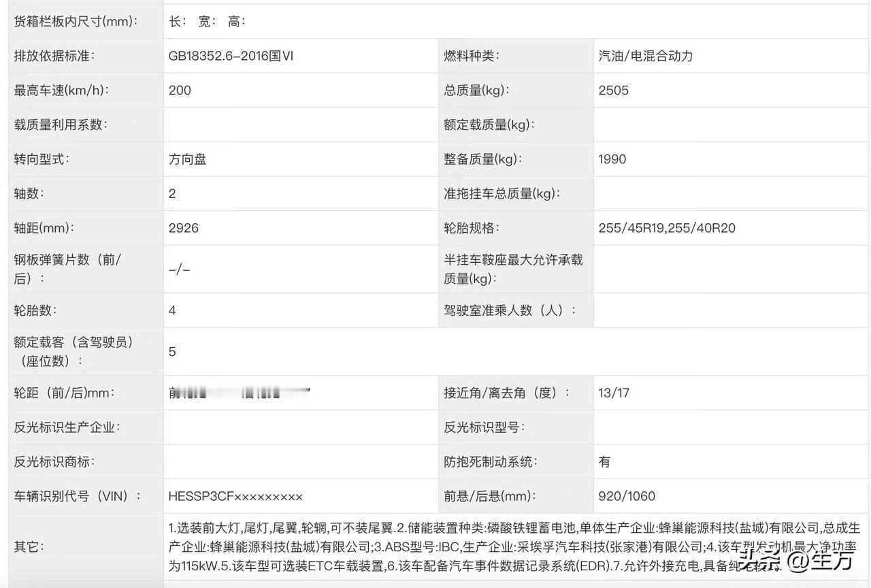Click the label "轮胎数:"

(35, 310)
